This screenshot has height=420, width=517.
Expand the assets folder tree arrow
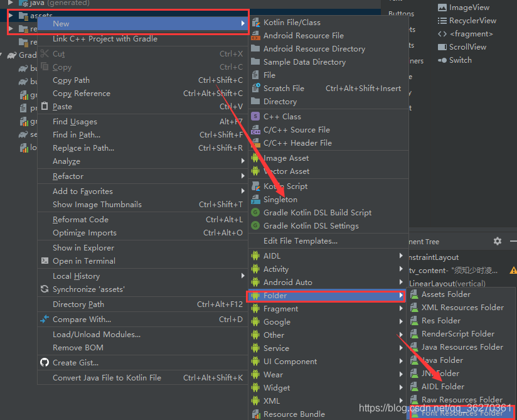[11, 15]
